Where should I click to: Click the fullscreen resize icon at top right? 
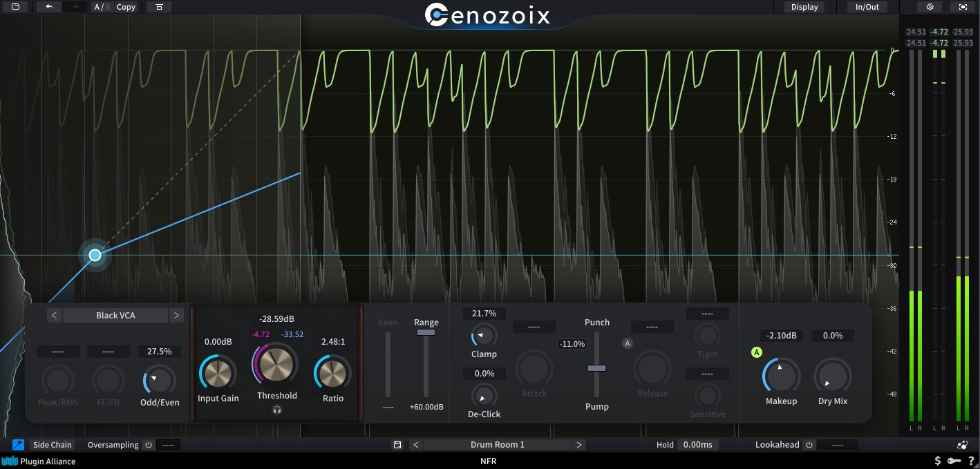tap(963, 7)
